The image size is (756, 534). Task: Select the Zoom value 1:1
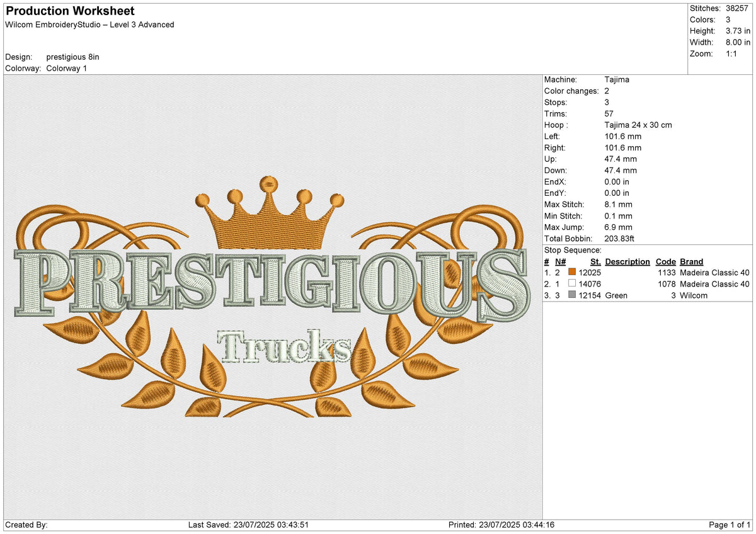732,54
